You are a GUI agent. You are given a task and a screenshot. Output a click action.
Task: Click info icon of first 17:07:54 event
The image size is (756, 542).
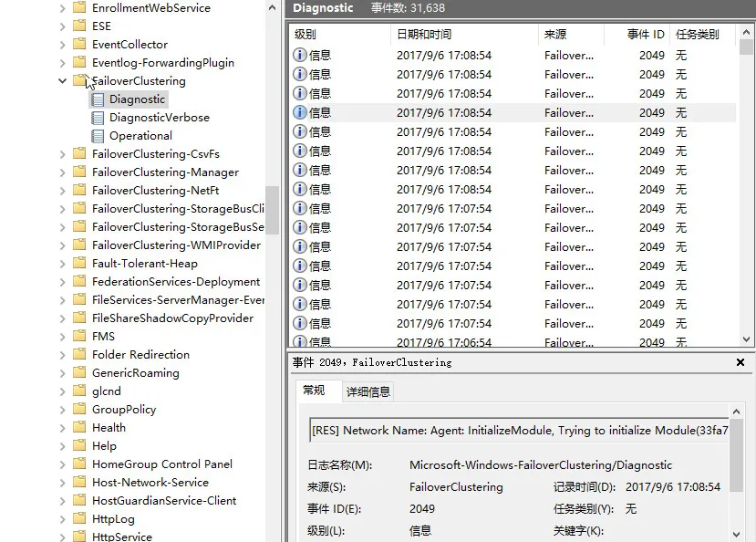tap(300, 208)
